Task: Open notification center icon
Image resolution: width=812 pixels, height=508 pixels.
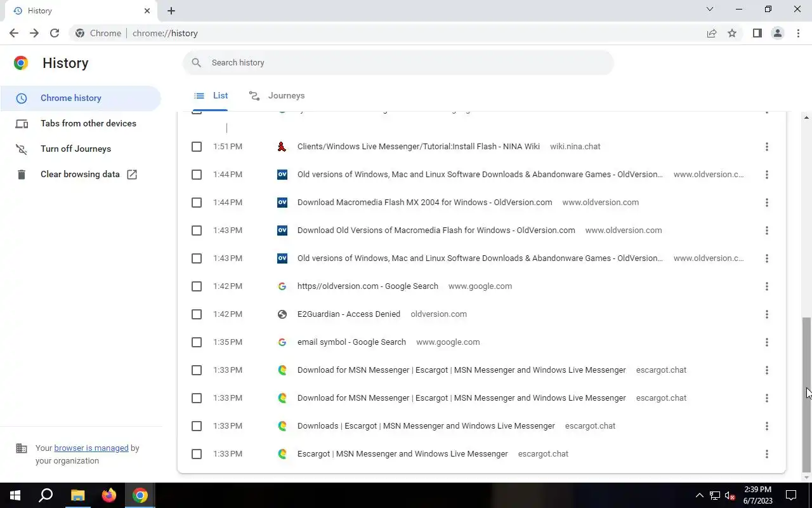Action: tap(791, 495)
